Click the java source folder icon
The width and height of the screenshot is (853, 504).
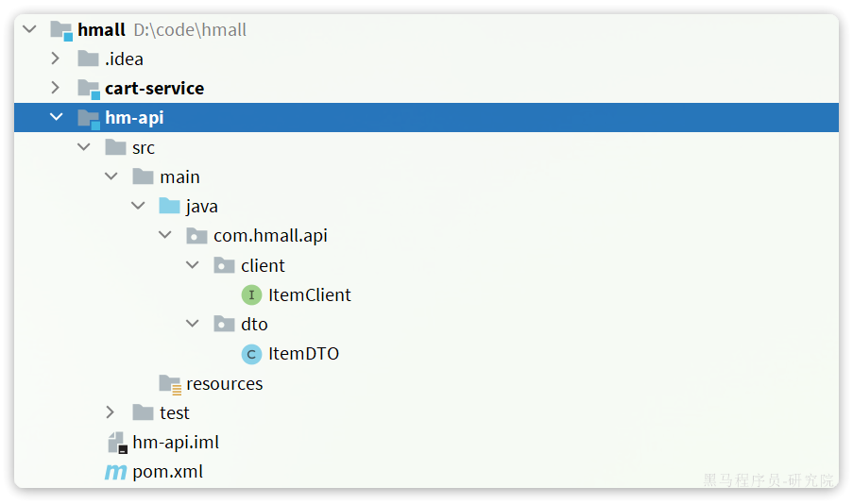tap(170, 206)
